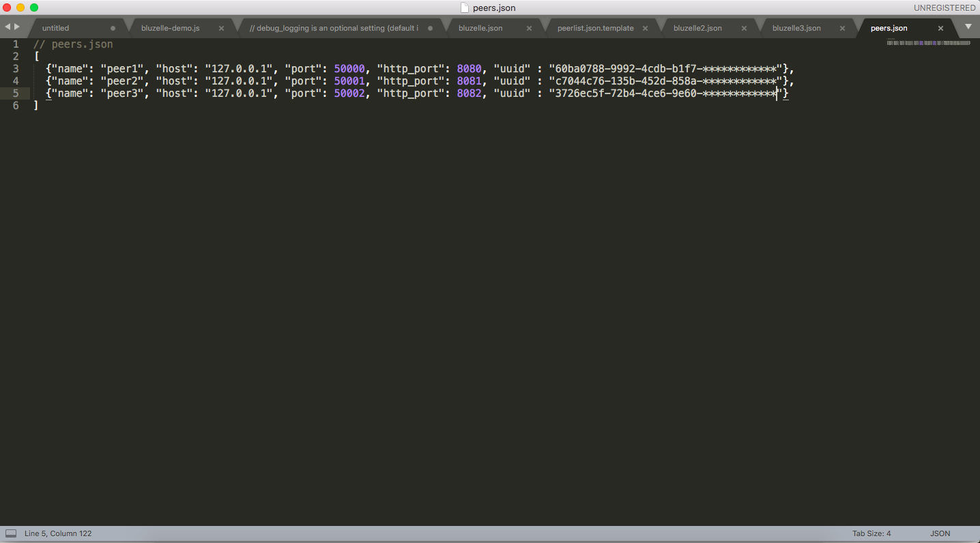The image size is (980, 543).
Task: Open the bluzelle3.json tab
Action: (x=796, y=28)
